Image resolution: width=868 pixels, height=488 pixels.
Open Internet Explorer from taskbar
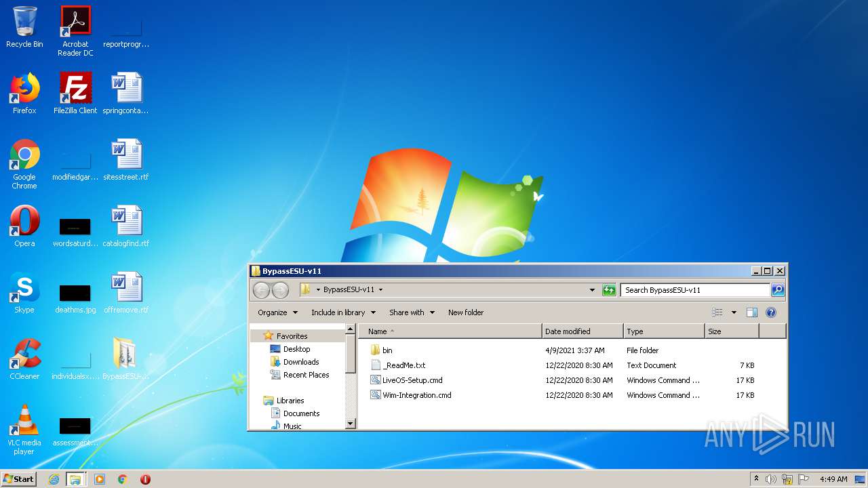coord(54,479)
